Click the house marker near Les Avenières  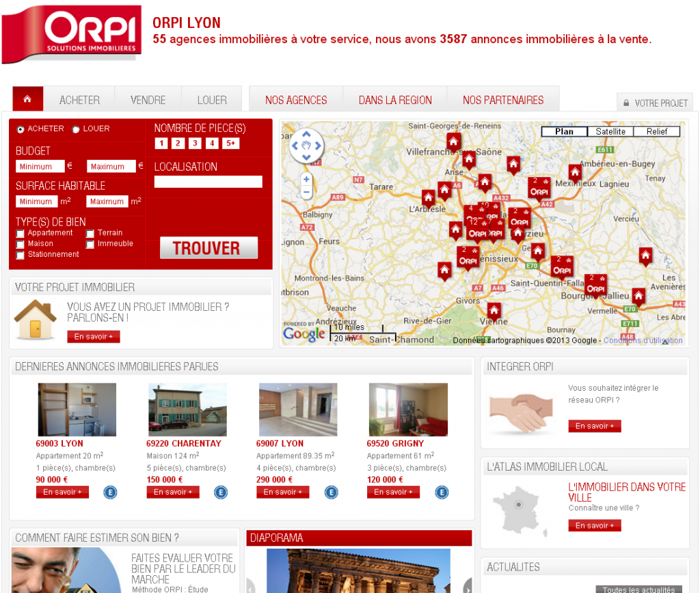click(x=645, y=256)
